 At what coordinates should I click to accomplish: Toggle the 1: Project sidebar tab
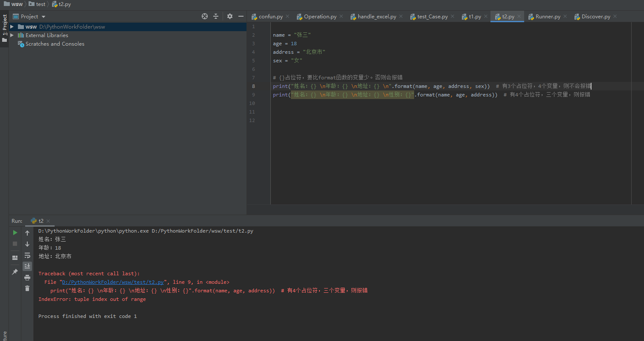(4, 29)
